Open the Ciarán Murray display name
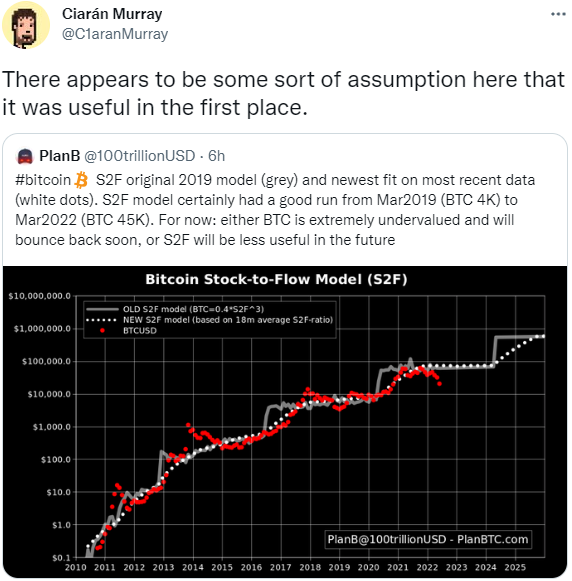This screenshot has width=572, height=581. pyautogui.click(x=112, y=14)
